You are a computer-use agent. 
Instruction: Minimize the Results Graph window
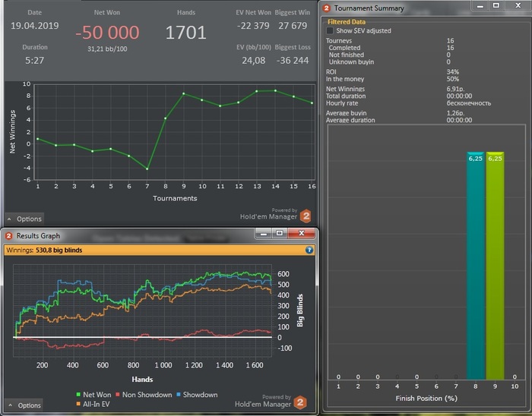coord(264,233)
